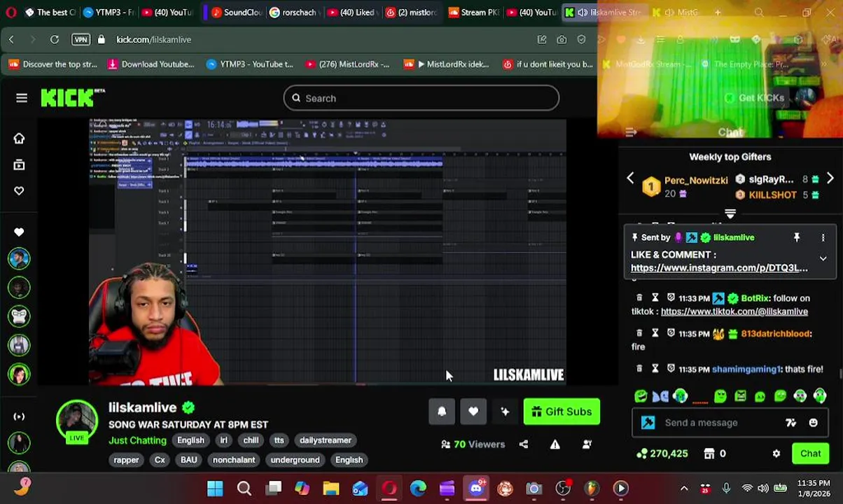Switch to the Stream PK browser tab

coord(474,12)
